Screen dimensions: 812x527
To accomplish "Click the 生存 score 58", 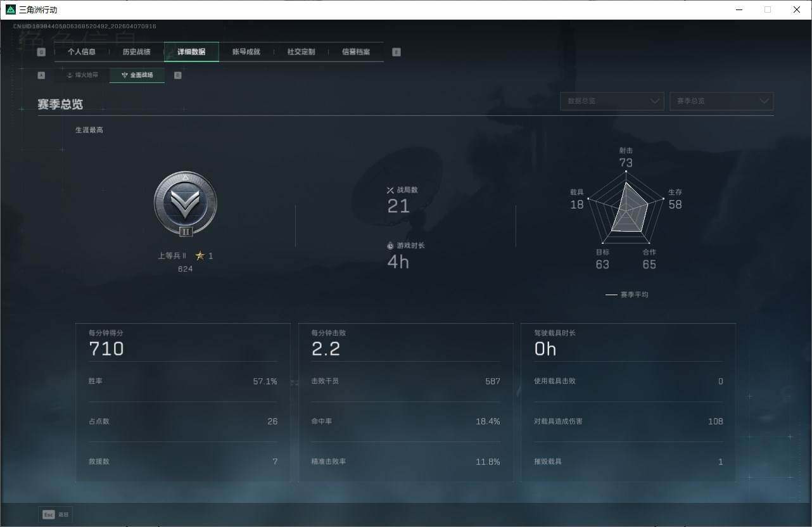I will click(x=675, y=205).
